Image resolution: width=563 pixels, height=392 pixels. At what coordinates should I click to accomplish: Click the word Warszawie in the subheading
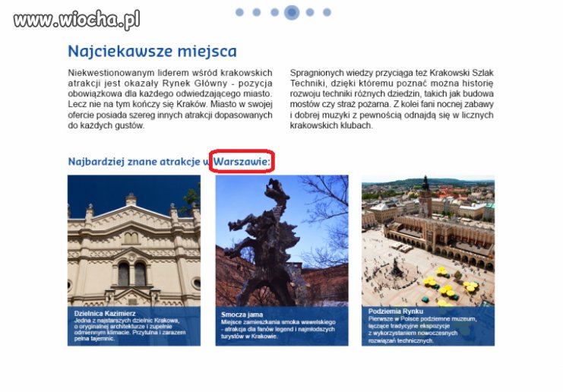click(242, 162)
